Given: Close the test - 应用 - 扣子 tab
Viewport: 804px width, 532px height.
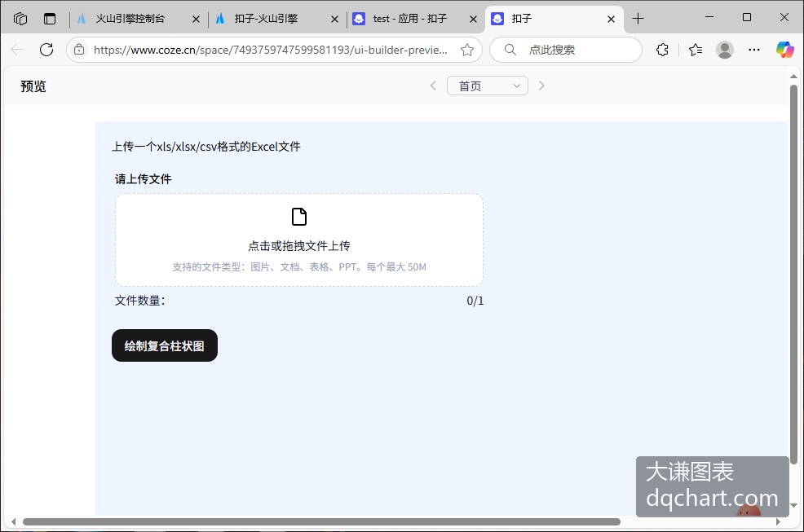Looking at the screenshot, I should (x=473, y=20).
